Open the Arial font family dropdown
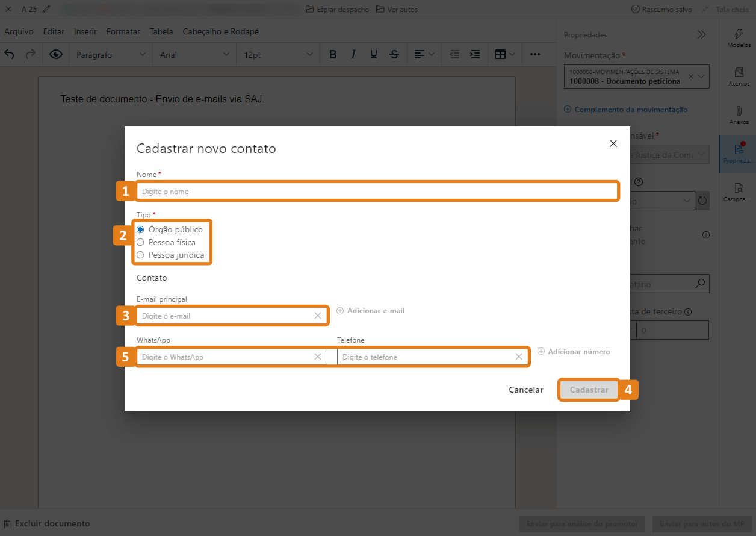Screen dimensions: 756x536 pos(195,54)
